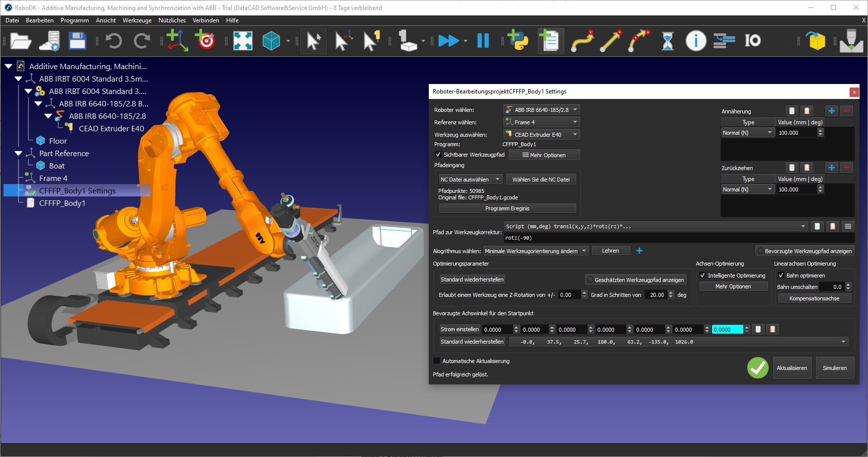The width and height of the screenshot is (868, 457).
Task: Open the IO instruction tool
Action: pos(753,41)
